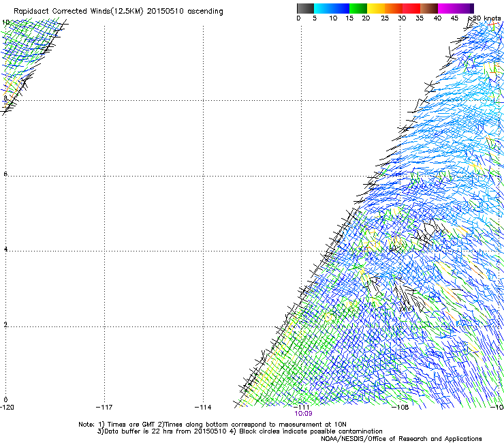Screen dimensions: 504x443
Task: Click the Rapidscat Corrected Winds title text
Action: (x=119, y=11)
